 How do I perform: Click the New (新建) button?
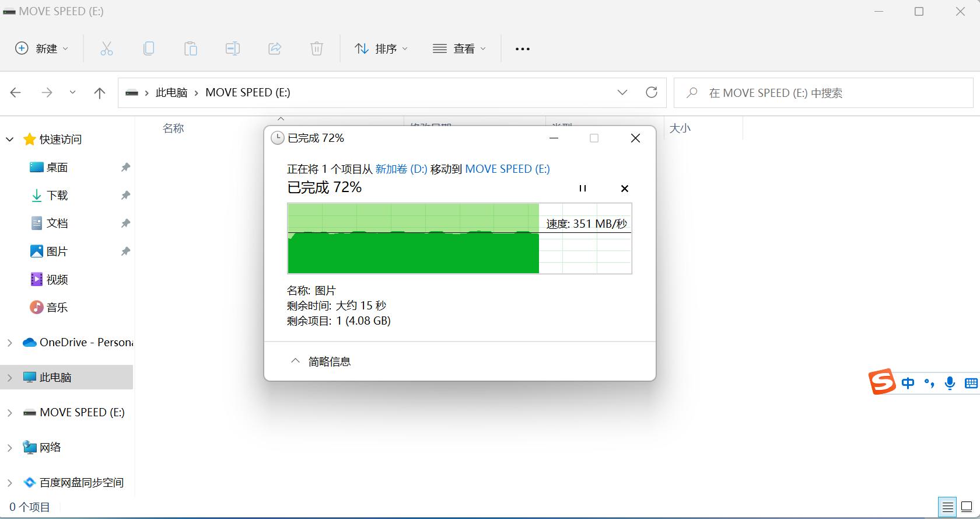[x=41, y=49]
